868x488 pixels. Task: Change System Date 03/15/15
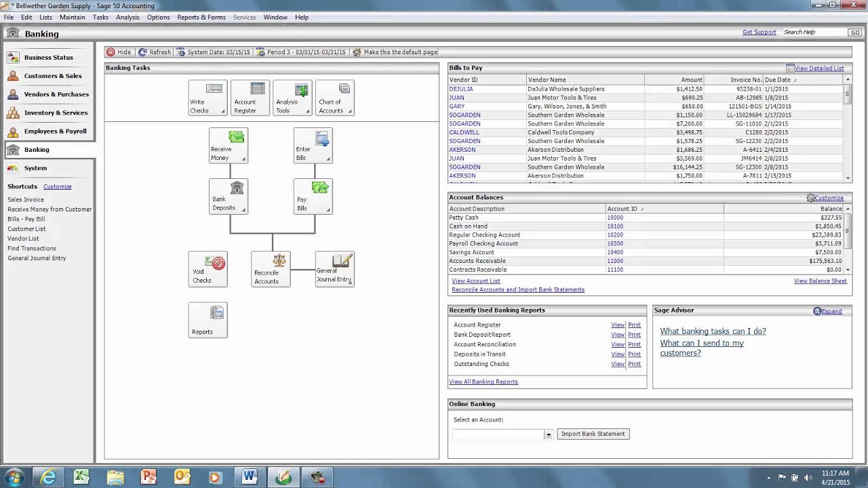coord(214,52)
